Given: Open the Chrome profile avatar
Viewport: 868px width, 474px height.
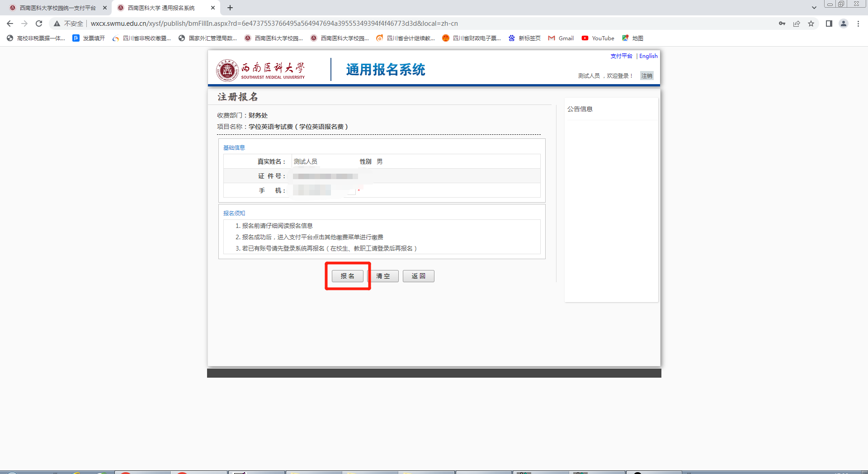Looking at the screenshot, I should (843, 24).
